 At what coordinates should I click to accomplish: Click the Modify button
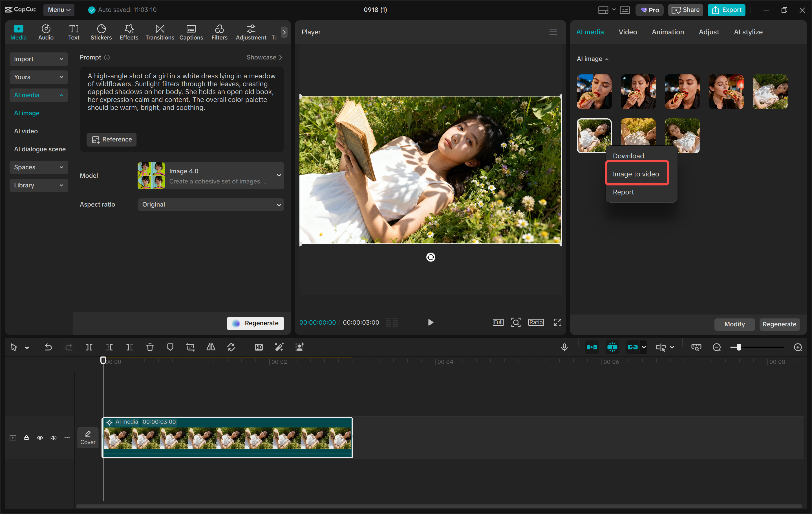[734, 324]
